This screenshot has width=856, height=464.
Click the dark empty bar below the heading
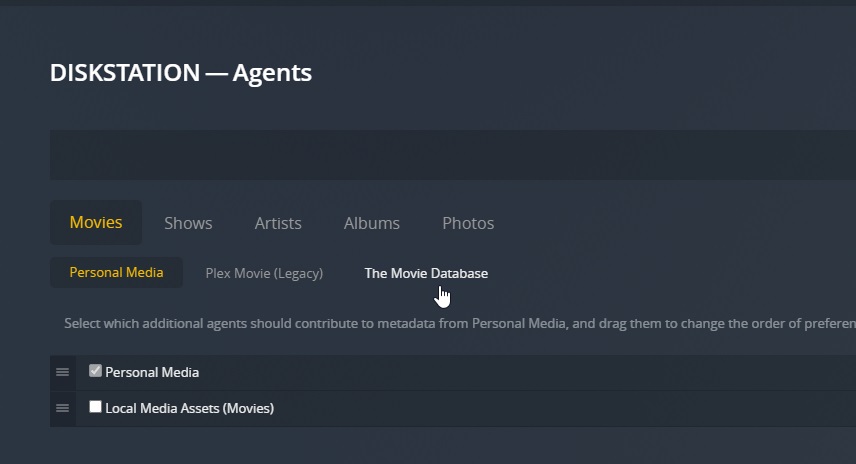[450, 154]
